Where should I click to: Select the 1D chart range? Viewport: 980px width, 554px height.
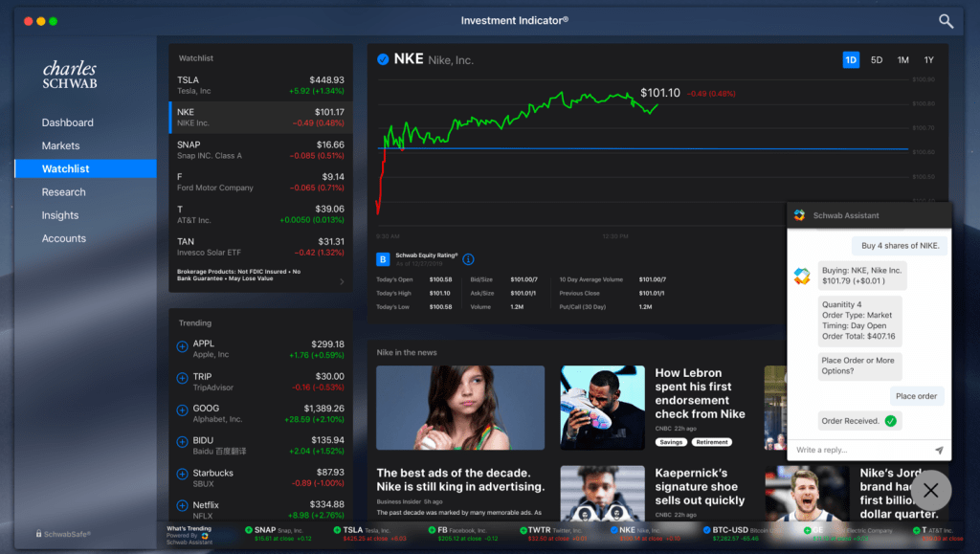click(851, 60)
